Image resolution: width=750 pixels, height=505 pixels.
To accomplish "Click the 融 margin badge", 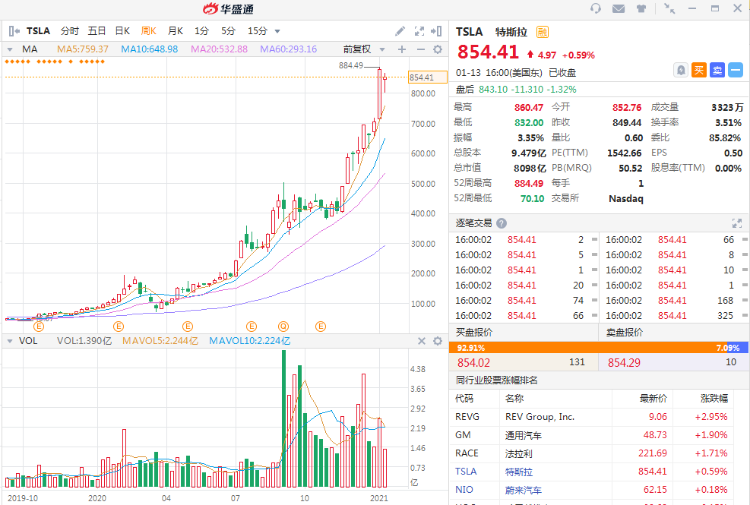I will pyautogui.click(x=542, y=32).
